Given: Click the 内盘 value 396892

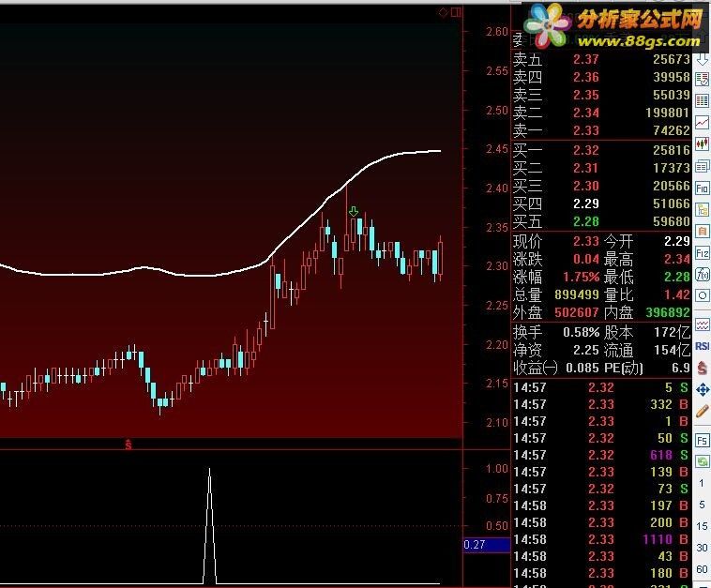Looking at the screenshot, I should pos(668,313).
